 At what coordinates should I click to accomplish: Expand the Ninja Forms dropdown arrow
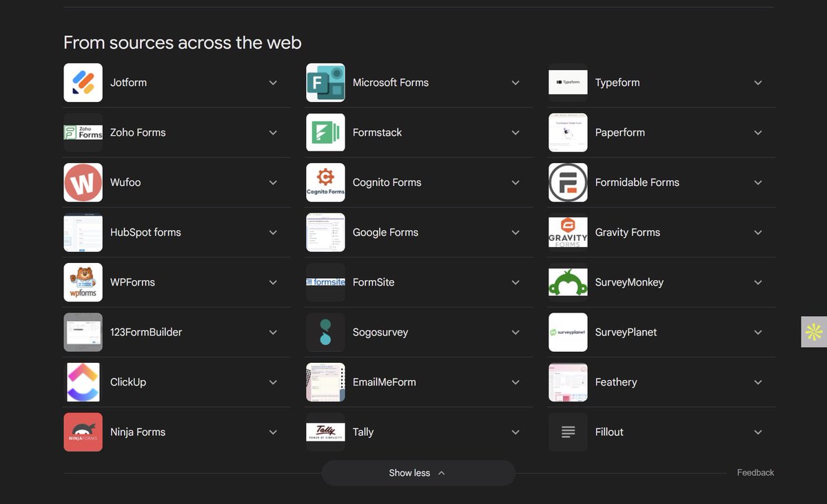[273, 432]
